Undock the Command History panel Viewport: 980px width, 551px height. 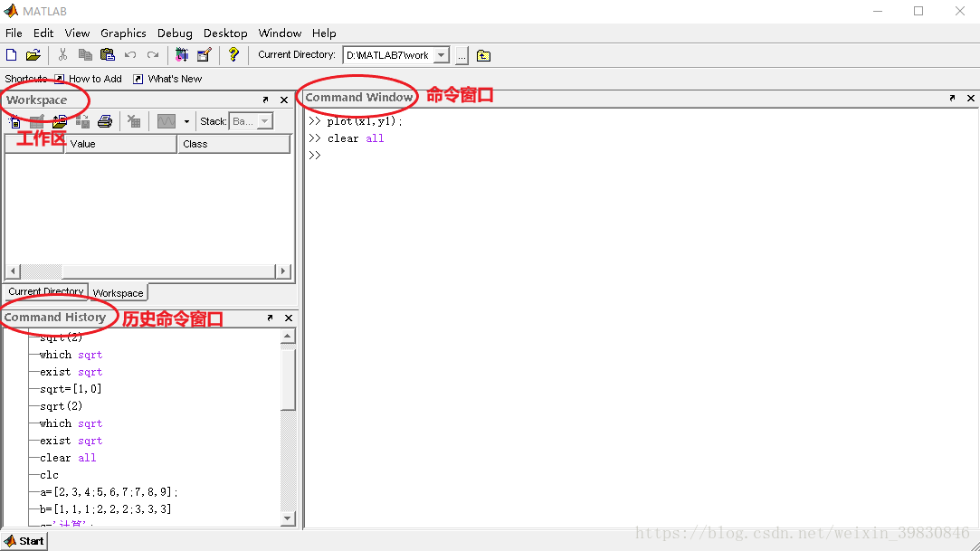click(270, 318)
